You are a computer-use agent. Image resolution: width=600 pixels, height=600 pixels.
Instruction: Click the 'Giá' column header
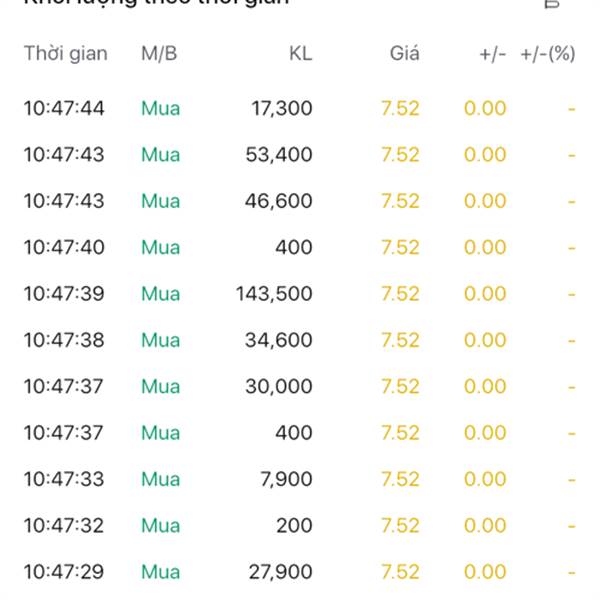[x=405, y=54]
